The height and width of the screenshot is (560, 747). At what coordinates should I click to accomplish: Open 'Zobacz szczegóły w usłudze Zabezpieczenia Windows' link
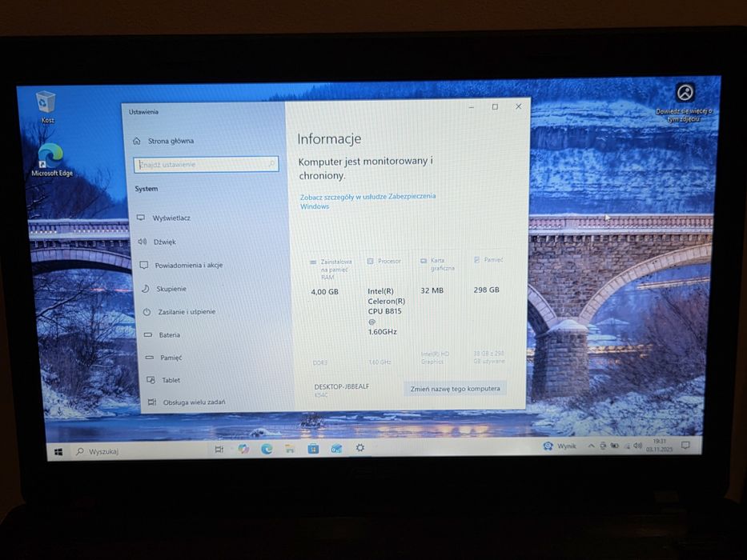(x=367, y=201)
